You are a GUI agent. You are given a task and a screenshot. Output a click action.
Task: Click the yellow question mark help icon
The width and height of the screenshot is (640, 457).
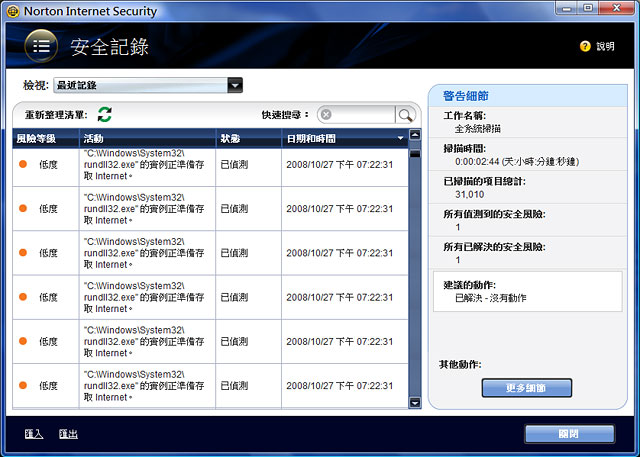point(585,46)
